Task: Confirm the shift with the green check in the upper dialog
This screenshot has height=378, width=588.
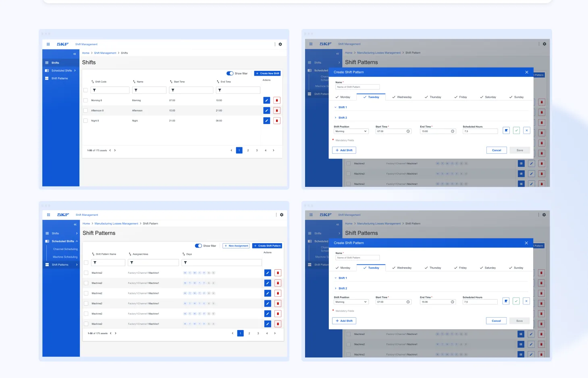Action: click(x=516, y=130)
